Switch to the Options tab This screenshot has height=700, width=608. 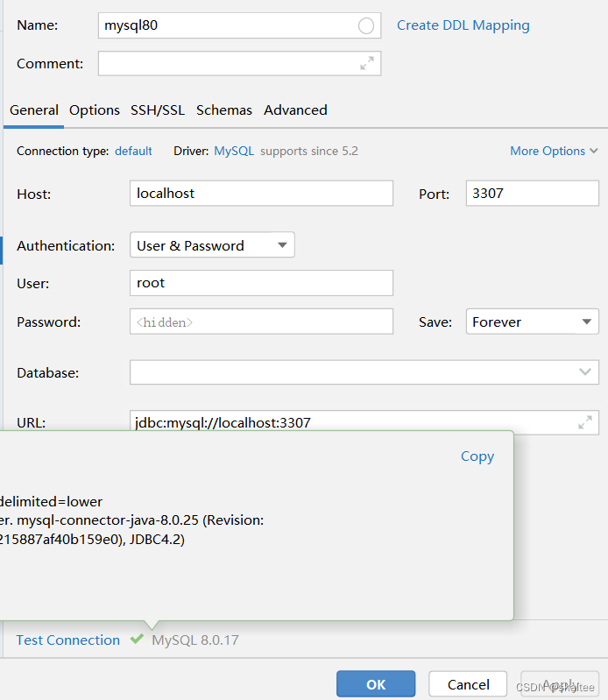pyautogui.click(x=95, y=110)
